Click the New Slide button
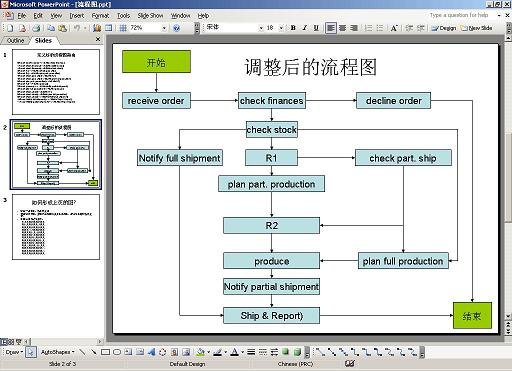Viewport: 512px width, 371px height. click(x=477, y=28)
